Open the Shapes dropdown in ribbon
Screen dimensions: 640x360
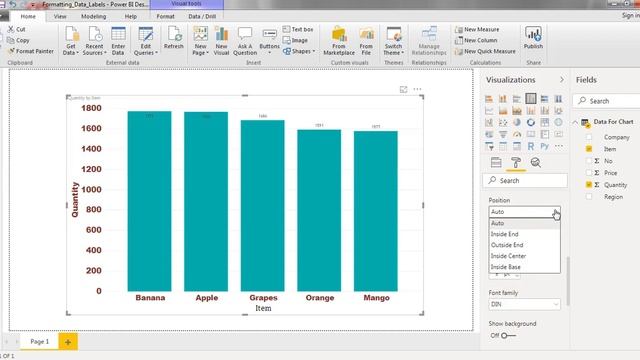[299, 51]
